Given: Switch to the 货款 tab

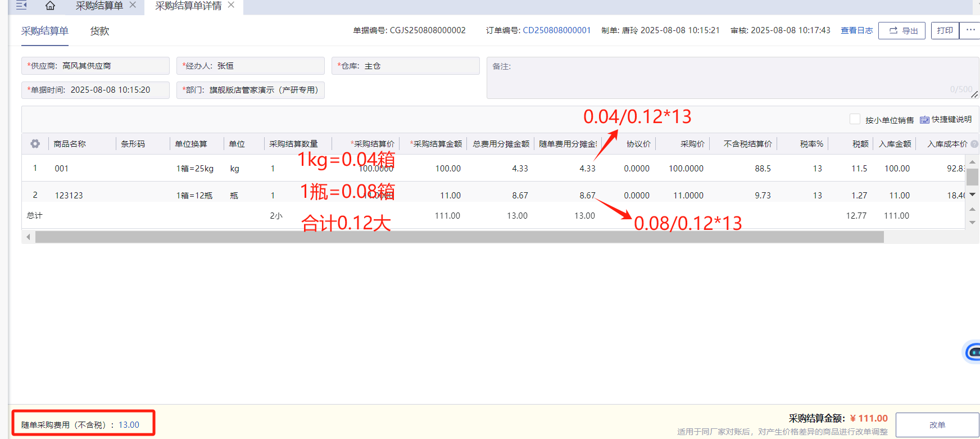Looking at the screenshot, I should 99,31.
